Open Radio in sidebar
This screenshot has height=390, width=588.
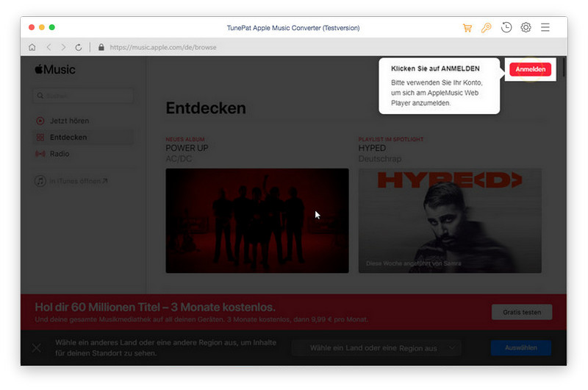(83, 154)
